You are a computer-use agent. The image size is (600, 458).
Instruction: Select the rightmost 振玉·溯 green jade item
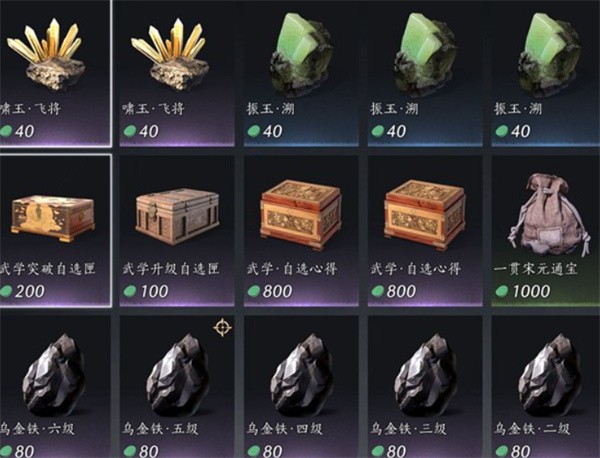[x=546, y=73]
